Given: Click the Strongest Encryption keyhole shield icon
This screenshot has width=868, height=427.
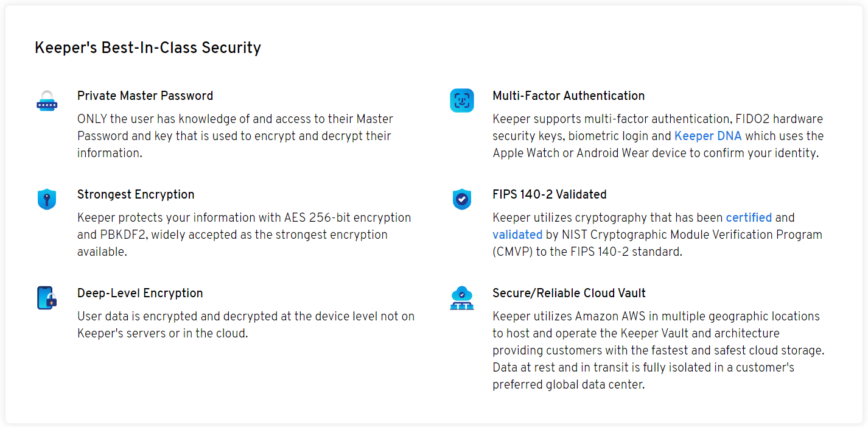Looking at the screenshot, I should click(x=47, y=199).
